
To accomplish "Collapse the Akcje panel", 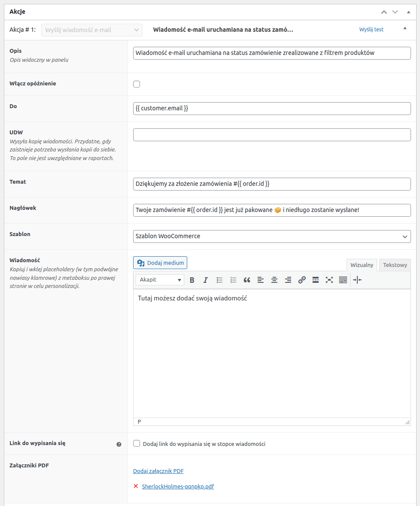I will coord(408,12).
